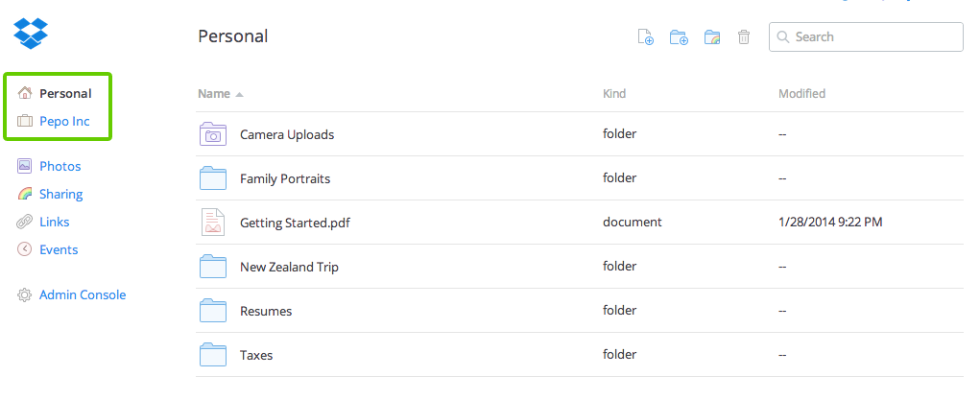980x400 pixels.
Task: Sort files by Kind column
Action: click(614, 94)
